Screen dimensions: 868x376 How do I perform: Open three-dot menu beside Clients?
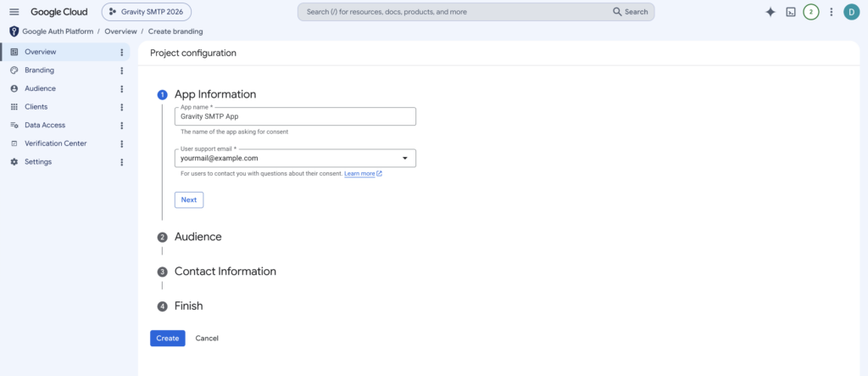122,107
